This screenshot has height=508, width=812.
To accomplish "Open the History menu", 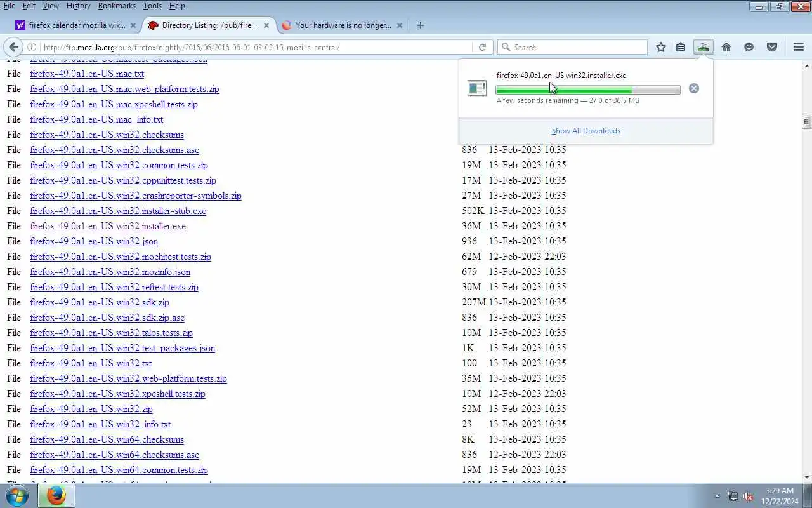I will [x=78, y=6].
